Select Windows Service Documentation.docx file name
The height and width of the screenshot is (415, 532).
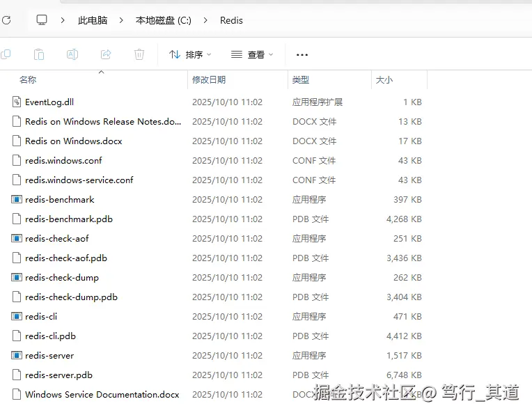[102, 395]
